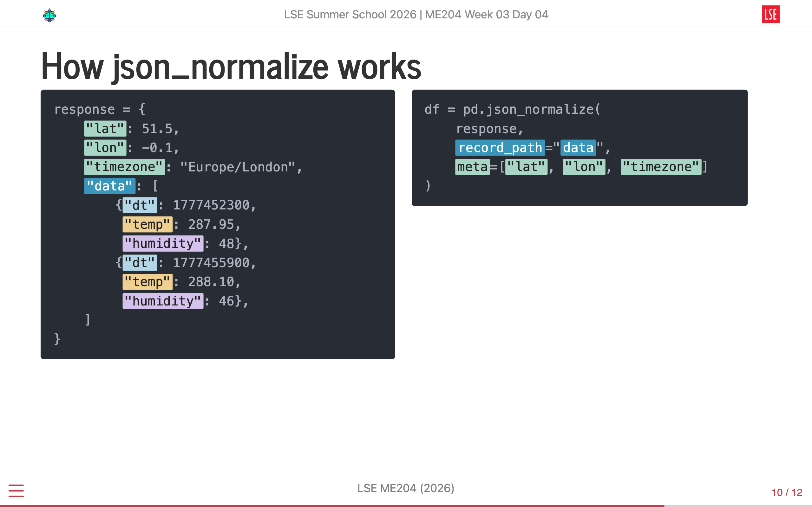Click the "lat" highlight in meta list

tap(526, 167)
